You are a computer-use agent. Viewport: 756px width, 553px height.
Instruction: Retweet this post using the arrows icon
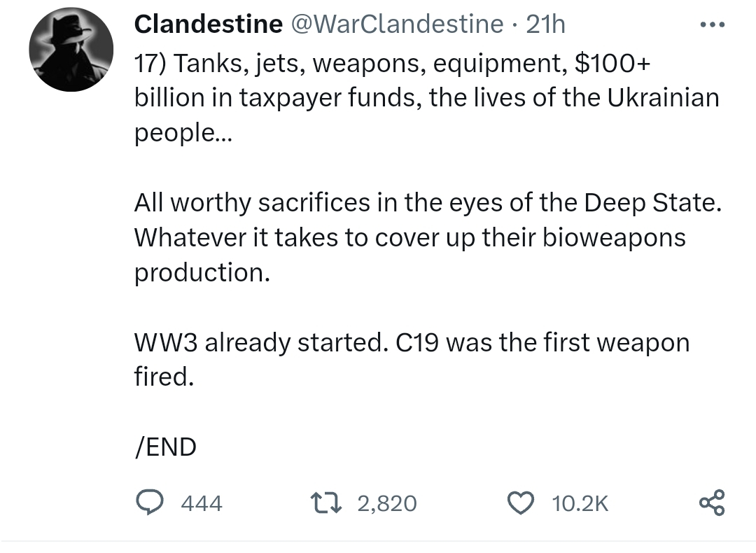pyautogui.click(x=326, y=503)
